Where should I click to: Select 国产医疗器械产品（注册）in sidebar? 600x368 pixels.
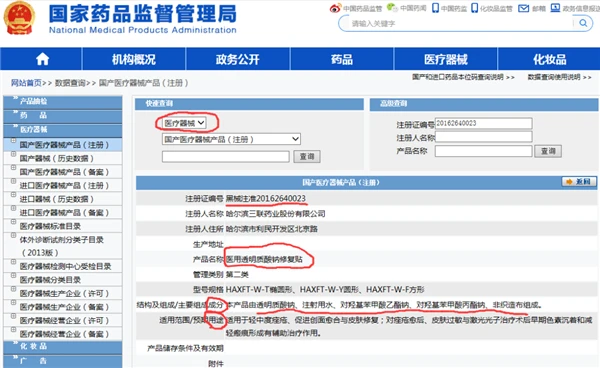[64, 145]
